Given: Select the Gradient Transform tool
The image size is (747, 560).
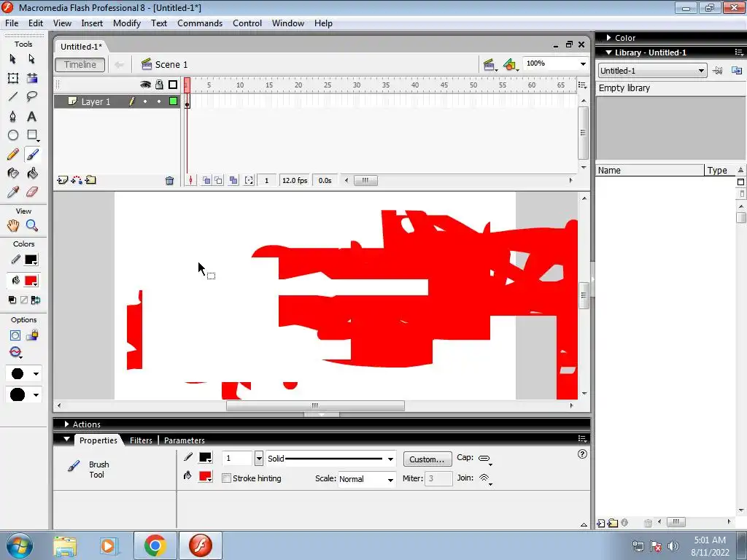Looking at the screenshot, I should coord(32,78).
